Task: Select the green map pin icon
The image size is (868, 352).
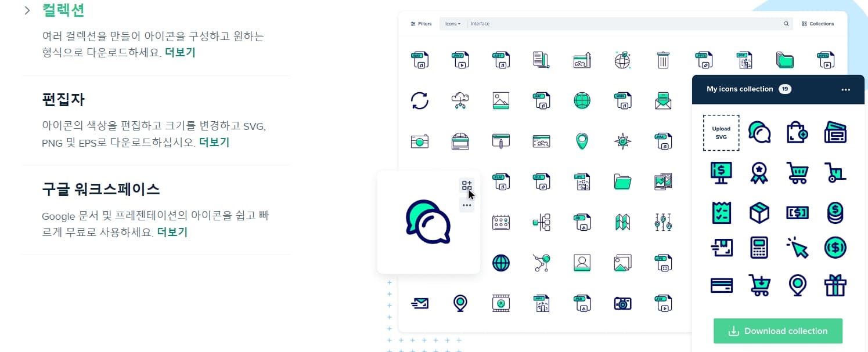Action: pos(582,141)
